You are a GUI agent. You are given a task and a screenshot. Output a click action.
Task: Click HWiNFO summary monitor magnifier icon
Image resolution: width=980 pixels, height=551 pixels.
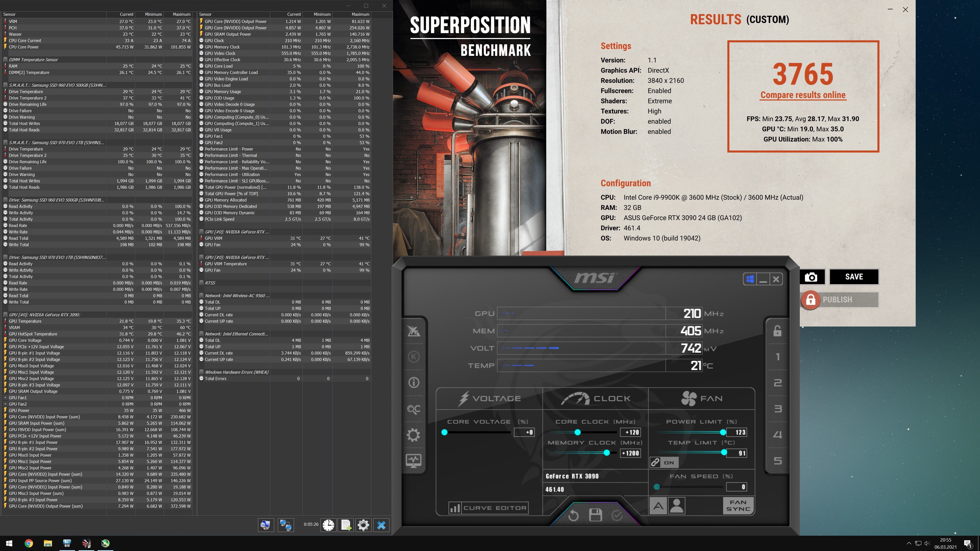265,525
